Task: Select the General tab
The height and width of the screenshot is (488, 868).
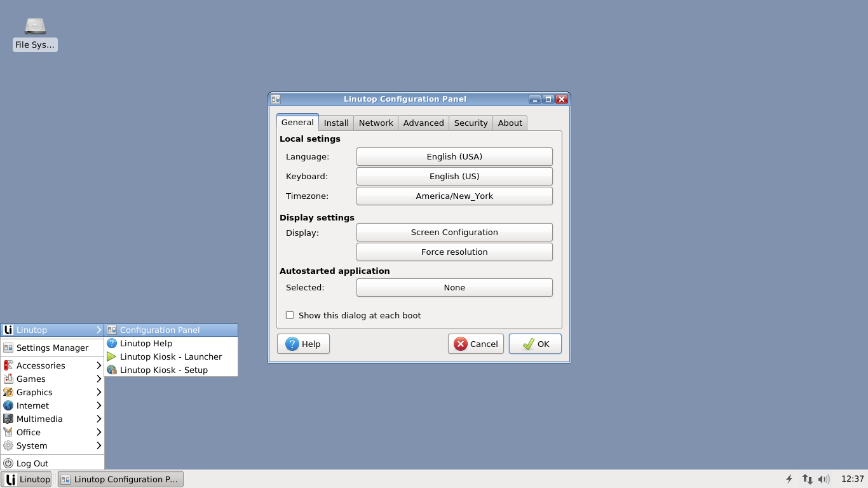Action: (x=297, y=122)
